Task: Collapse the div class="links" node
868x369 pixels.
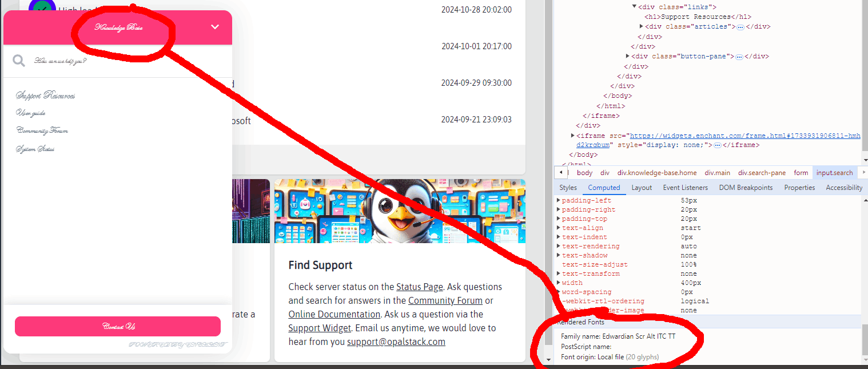Action: pos(634,7)
